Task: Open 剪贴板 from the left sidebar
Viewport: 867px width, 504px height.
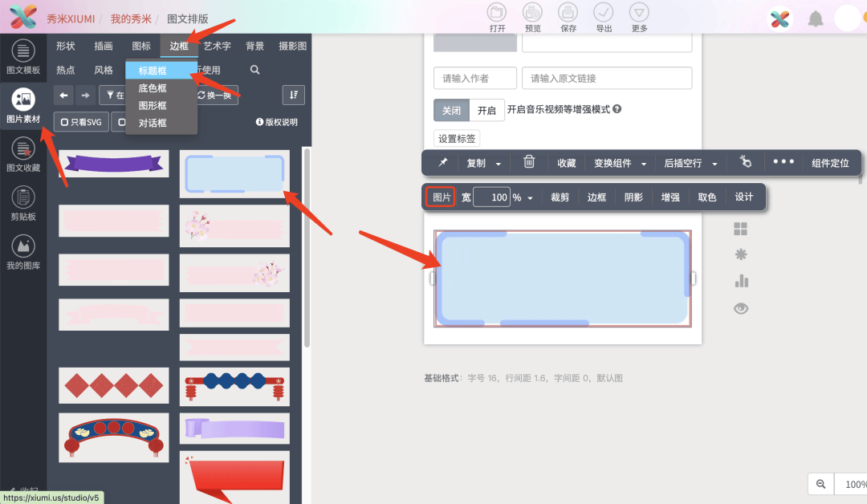Action: [x=22, y=203]
